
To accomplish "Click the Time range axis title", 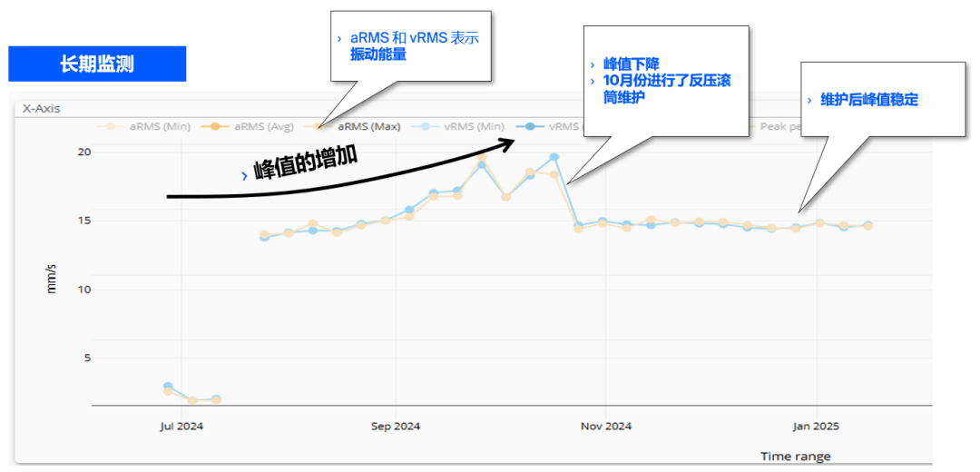I will pos(795,456).
